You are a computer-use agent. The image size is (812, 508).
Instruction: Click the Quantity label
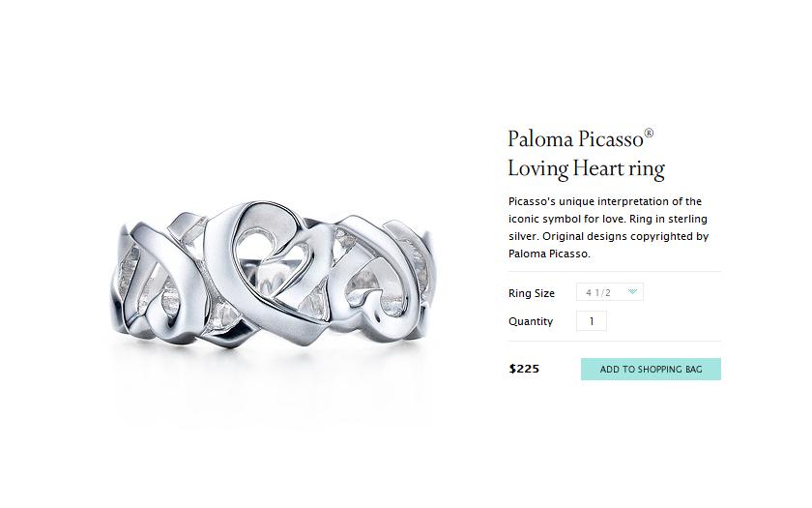click(x=531, y=321)
